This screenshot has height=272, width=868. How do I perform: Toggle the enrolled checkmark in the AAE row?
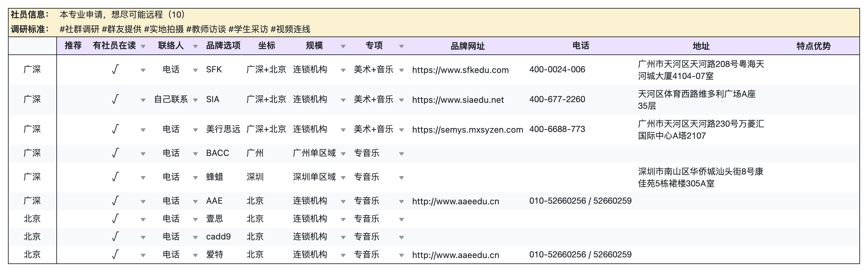point(115,201)
